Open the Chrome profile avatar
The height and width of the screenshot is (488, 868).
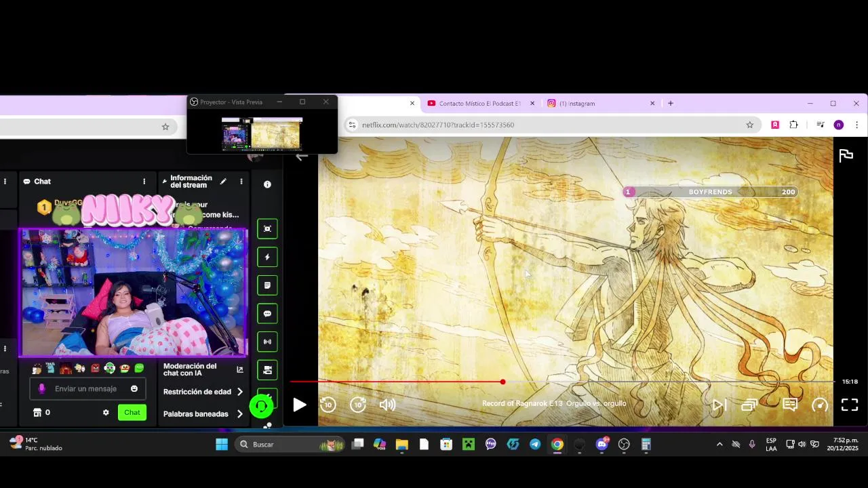click(839, 125)
